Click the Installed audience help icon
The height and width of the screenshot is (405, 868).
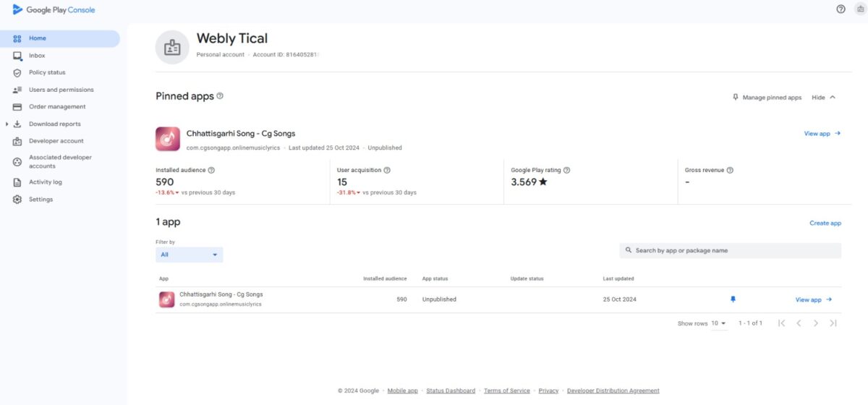[x=211, y=171]
